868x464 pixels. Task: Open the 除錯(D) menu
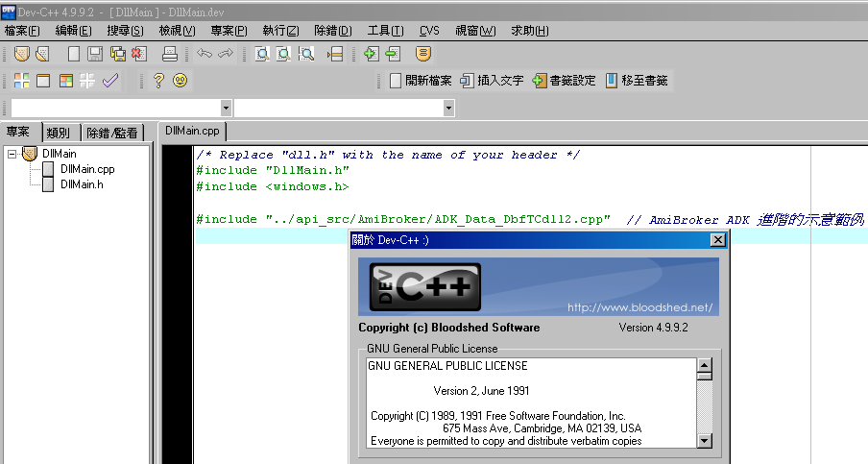(332, 31)
